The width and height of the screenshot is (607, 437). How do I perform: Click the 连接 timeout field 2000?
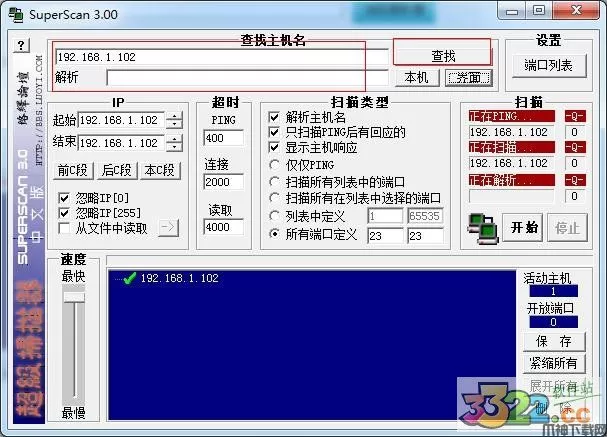(223, 182)
